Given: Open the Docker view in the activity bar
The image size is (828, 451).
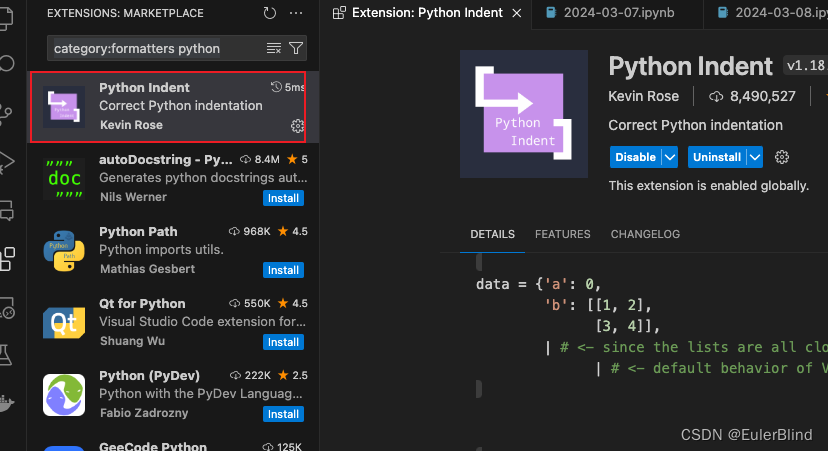Looking at the screenshot, I should 6,402.
